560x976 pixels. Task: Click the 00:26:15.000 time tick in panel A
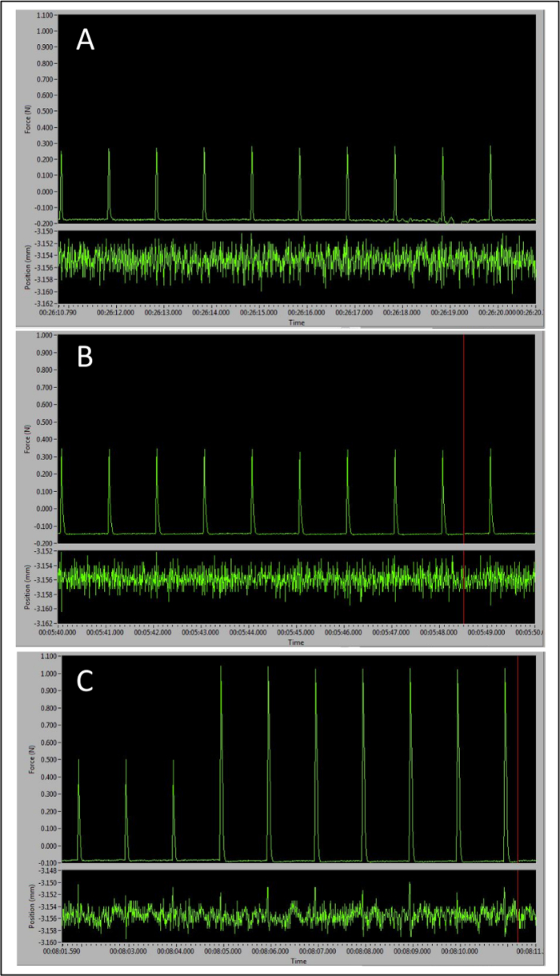(x=254, y=314)
